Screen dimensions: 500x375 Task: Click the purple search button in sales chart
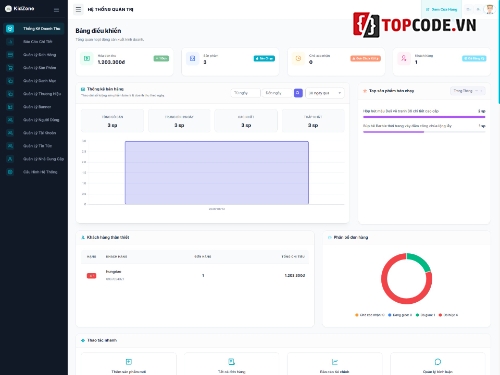coord(298,93)
